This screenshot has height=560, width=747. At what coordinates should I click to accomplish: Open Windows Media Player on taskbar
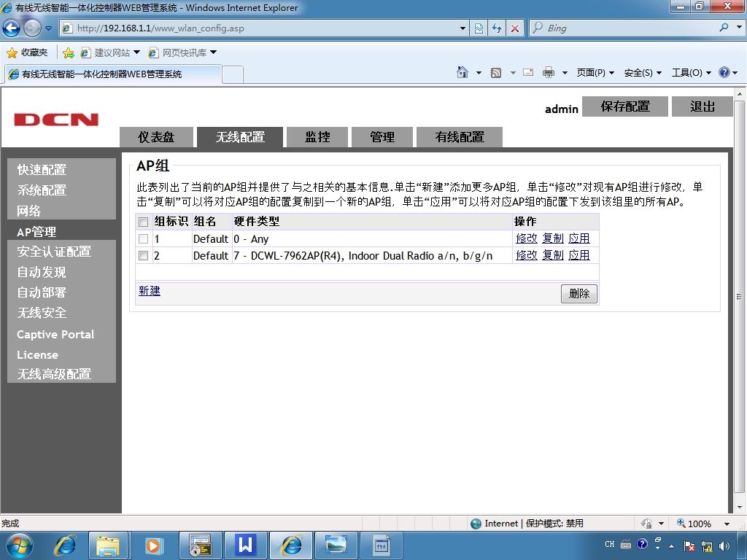153,545
